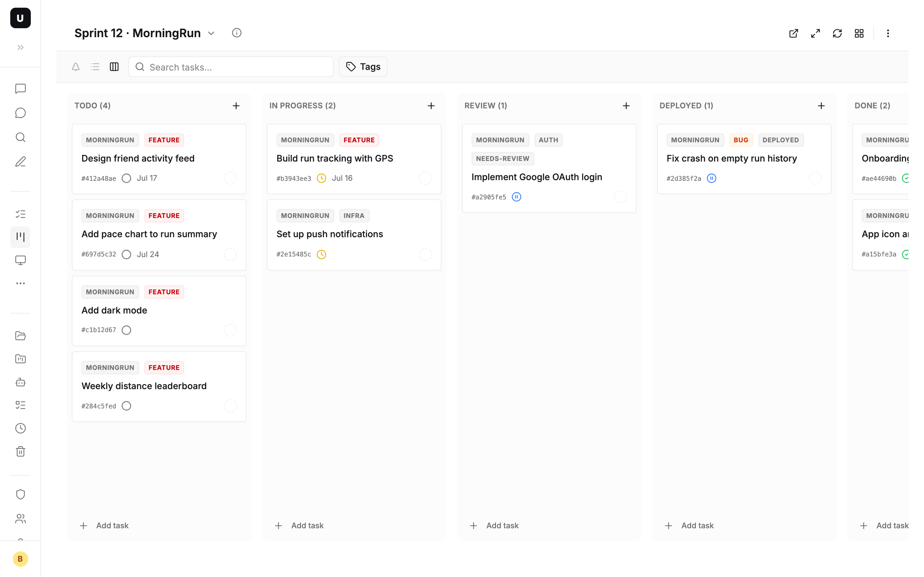Expand board to fullscreen

click(x=815, y=33)
